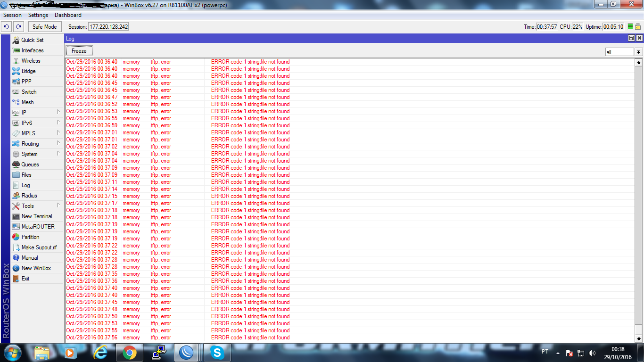The height and width of the screenshot is (362, 644).
Task: Open Mesh icon in sidebar
Action: pyautogui.click(x=16, y=102)
